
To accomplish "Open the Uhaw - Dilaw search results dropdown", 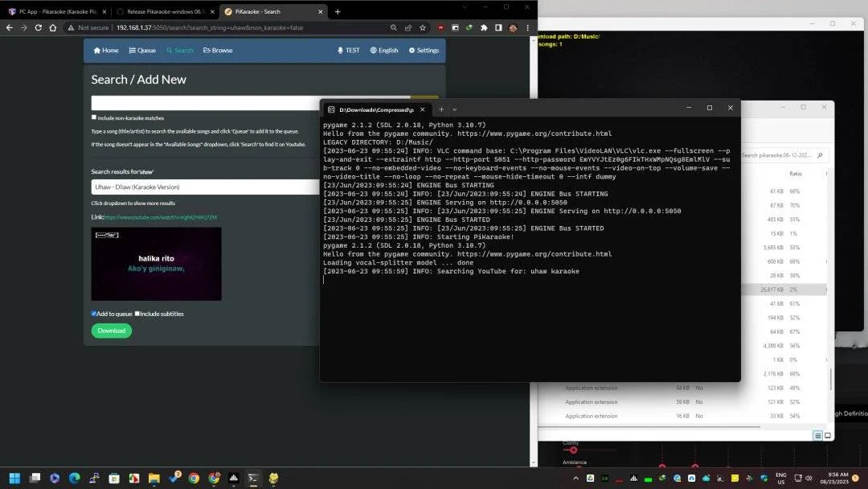I will click(x=205, y=187).
